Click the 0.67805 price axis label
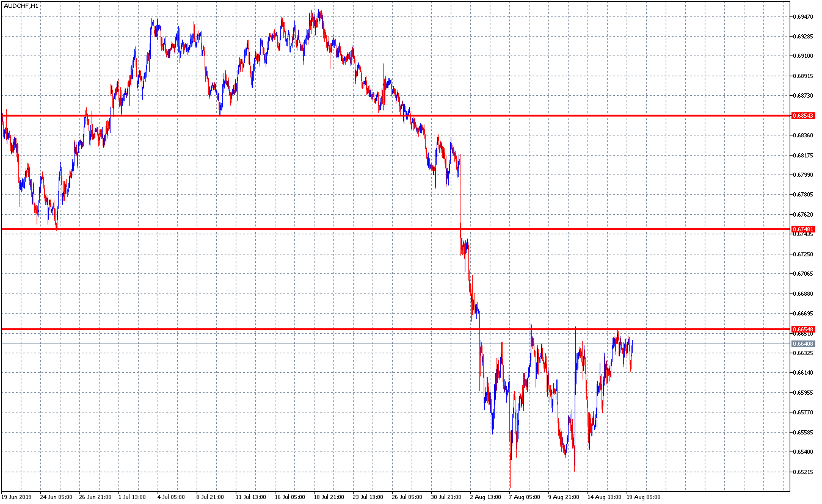 [x=803, y=195]
